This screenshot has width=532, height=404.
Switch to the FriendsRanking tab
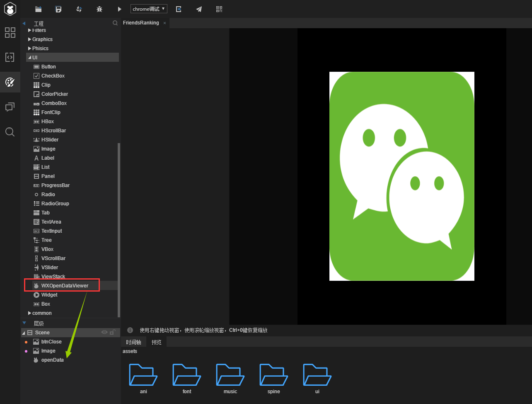(141, 23)
